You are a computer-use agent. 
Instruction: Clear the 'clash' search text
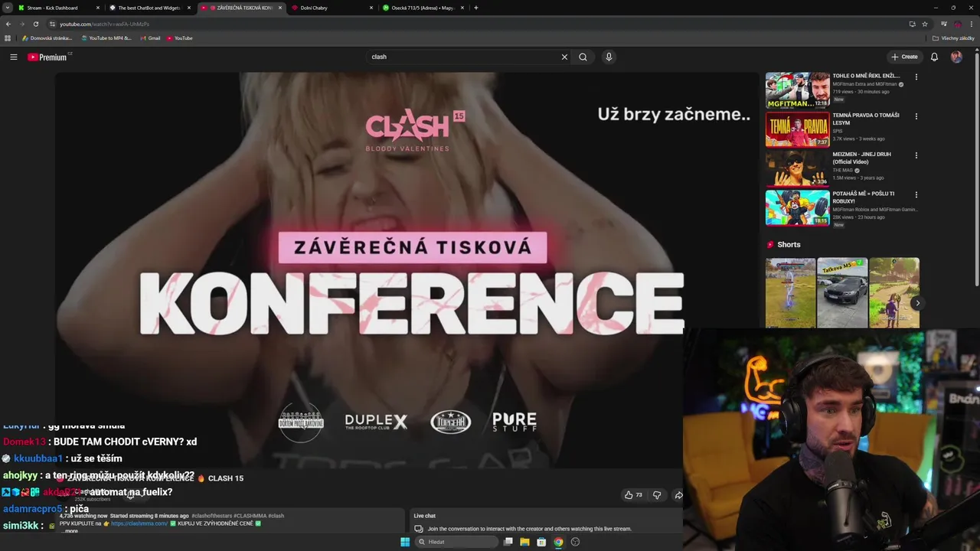(x=564, y=57)
